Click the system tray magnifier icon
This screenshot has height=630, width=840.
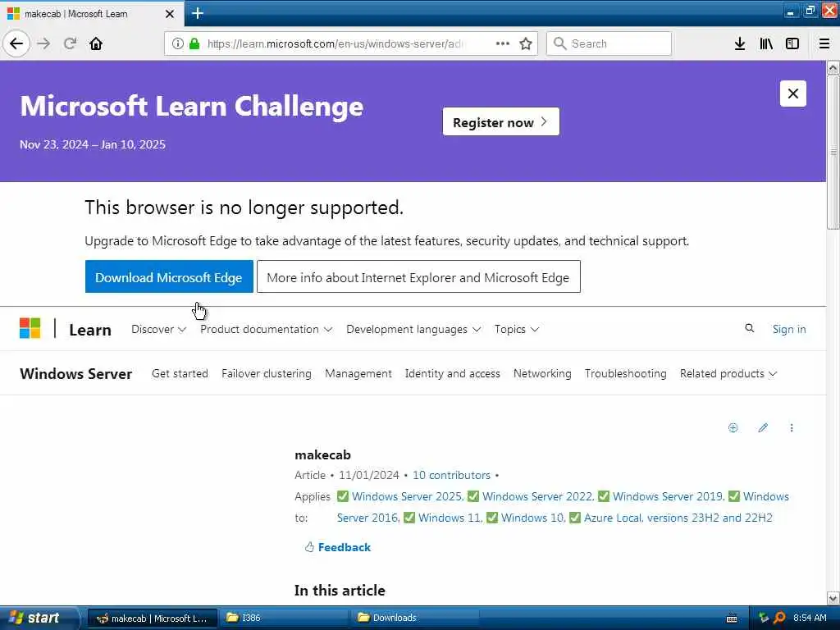[779, 618]
